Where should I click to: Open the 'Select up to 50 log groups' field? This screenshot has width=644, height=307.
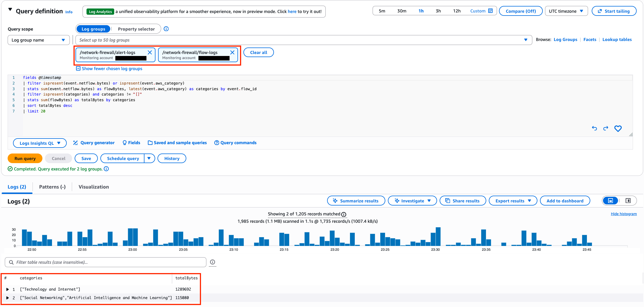click(304, 40)
